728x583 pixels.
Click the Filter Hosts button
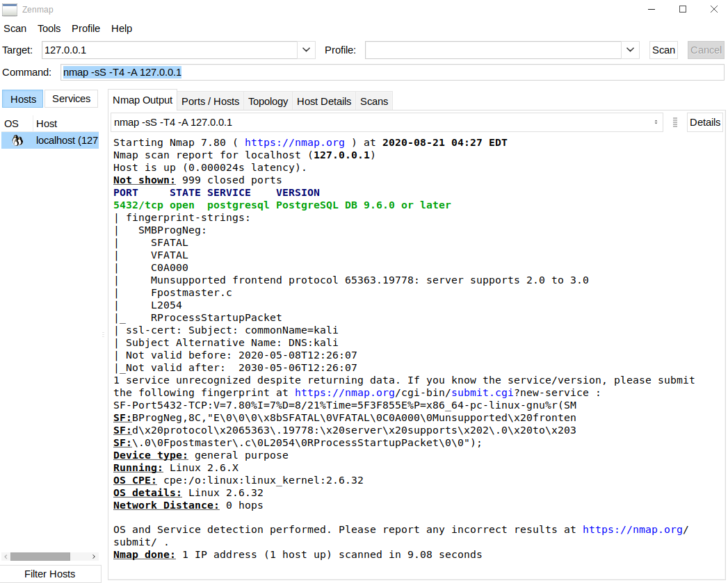click(50, 574)
